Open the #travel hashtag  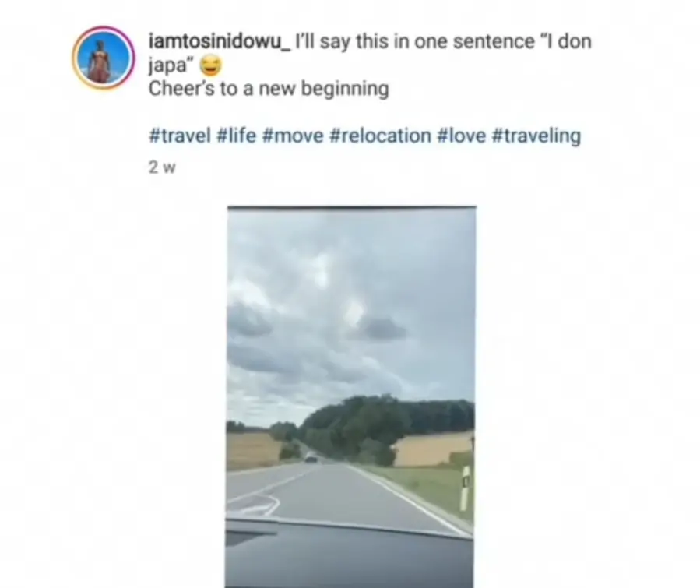(180, 136)
